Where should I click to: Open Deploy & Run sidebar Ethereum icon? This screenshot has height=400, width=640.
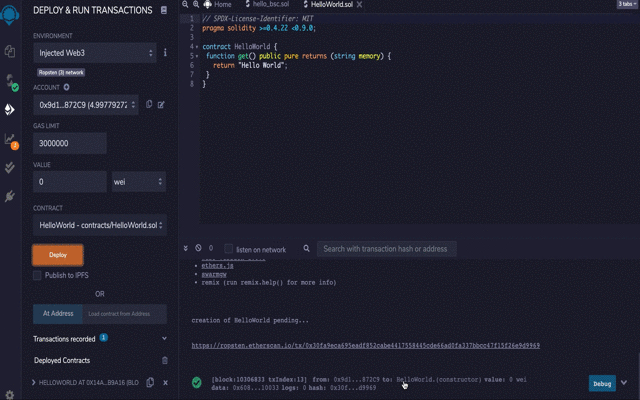point(11,109)
